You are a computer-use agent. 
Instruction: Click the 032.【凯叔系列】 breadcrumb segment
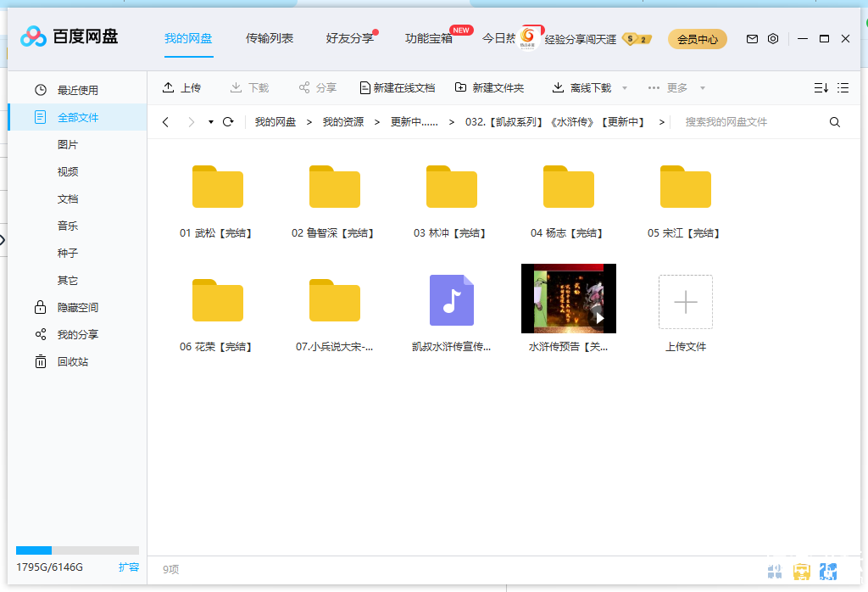[555, 122]
